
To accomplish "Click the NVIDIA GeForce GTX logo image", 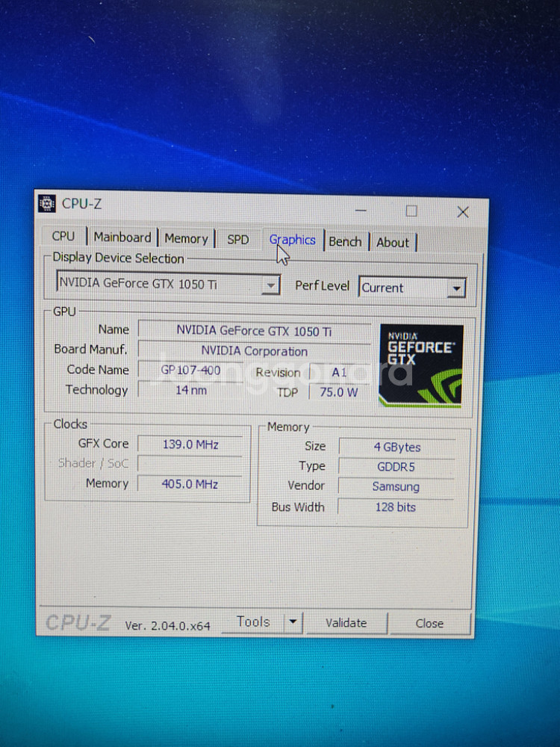I will [421, 365].
